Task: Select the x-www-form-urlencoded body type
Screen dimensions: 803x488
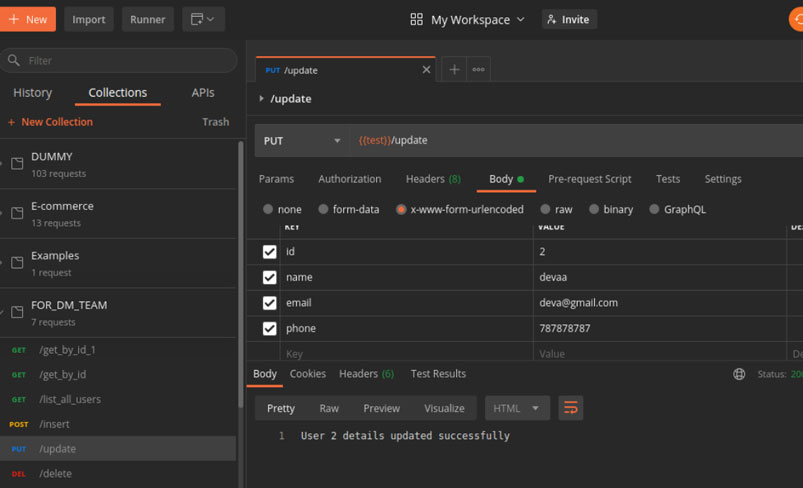Action: tap(401, 209)
